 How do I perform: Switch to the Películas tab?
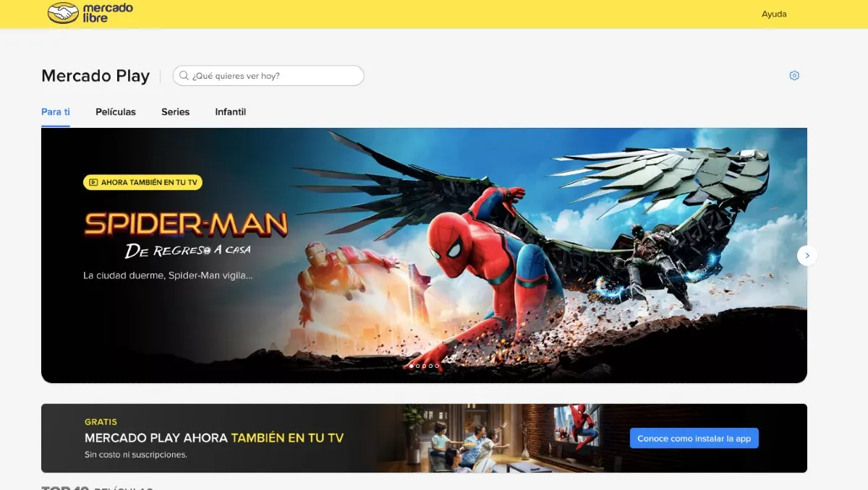click(x=116, y=112)
